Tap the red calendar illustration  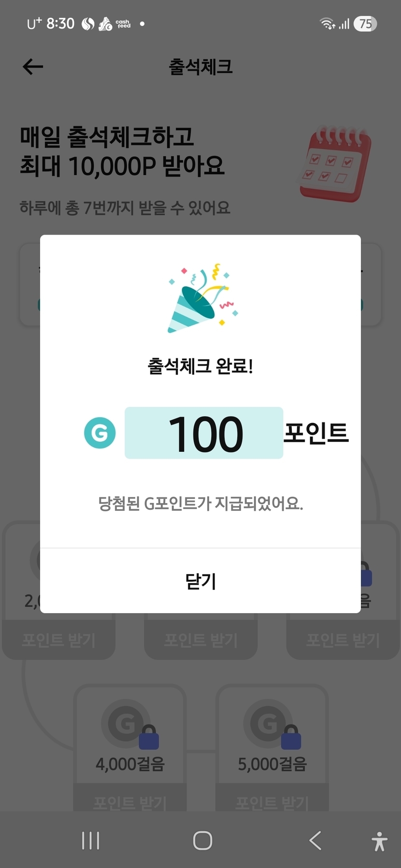coord(335,164)
